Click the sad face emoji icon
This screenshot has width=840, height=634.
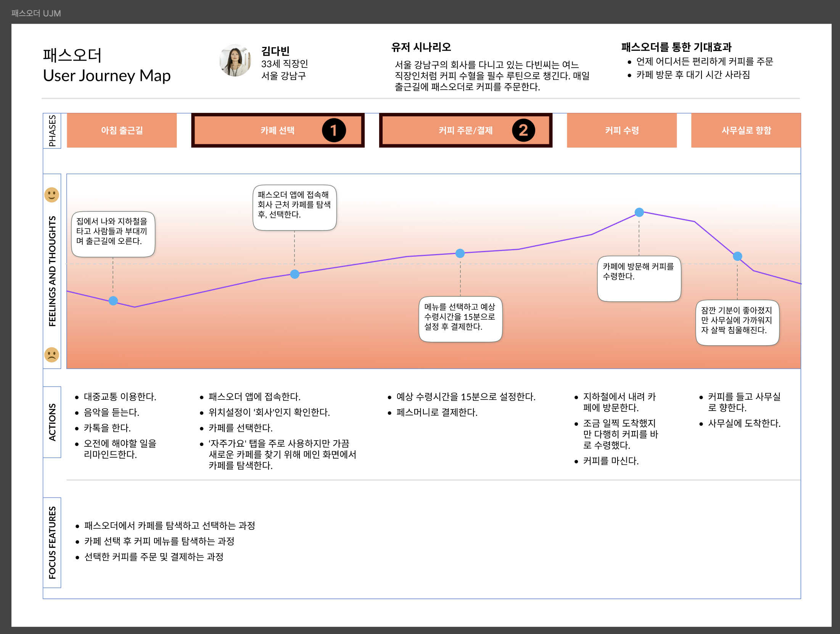pos(51,355)
